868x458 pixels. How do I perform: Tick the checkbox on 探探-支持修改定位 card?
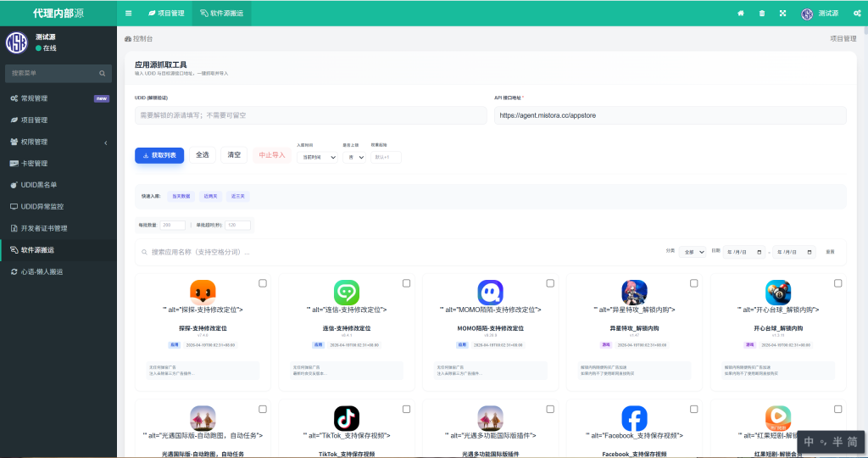263,283
